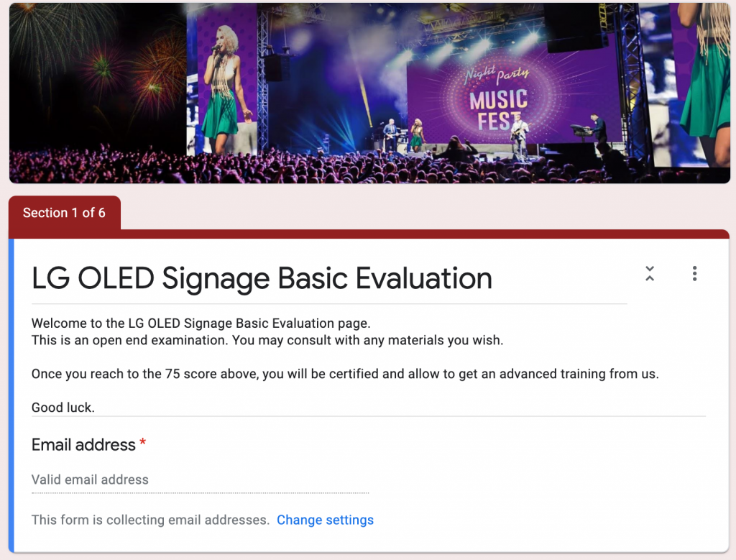Collapse the section with the chevron icon
The height and width of the screenshot is (560, 736).
pyautogui.click(x=650, y=273)
